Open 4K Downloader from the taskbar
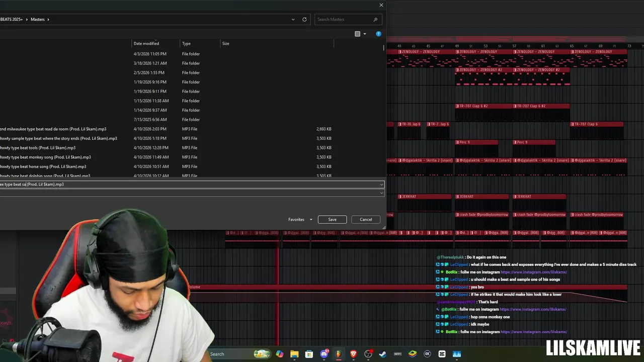This screenshot has width=644, height=362. click(x=427, y=354)
